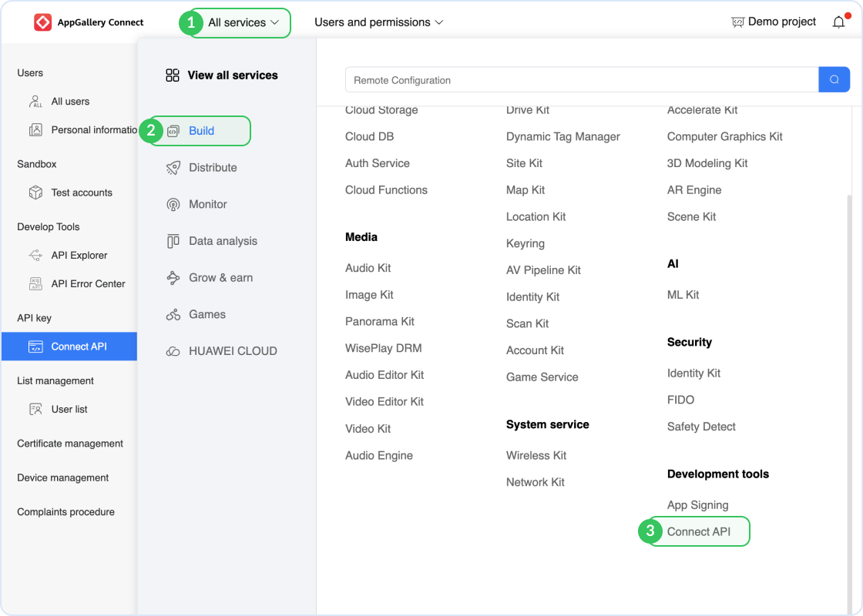The image size is (863, 616).
Task: Open Panorama Kit service
Action: 380,322
